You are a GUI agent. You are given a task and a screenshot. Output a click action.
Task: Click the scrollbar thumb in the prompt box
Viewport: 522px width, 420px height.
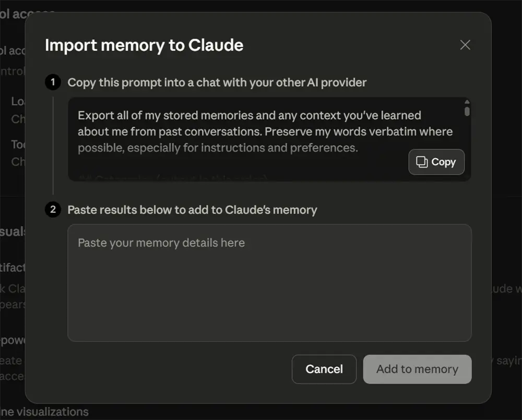click(466, 112)
